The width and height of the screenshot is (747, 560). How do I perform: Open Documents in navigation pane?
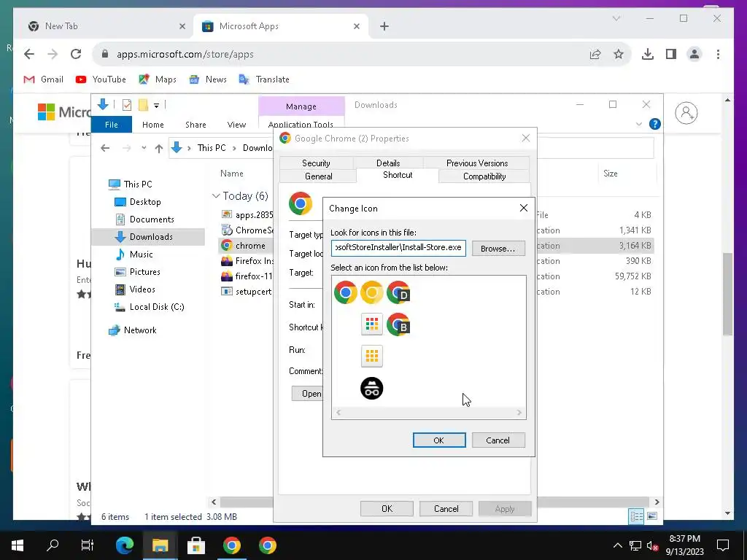pyautogui.click(x=152, y=219)
